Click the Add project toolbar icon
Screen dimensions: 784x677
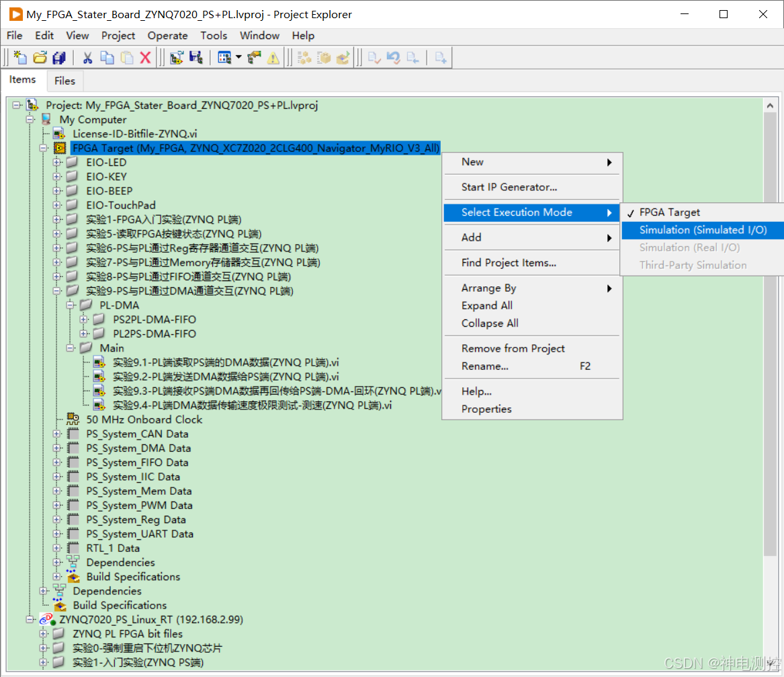point(177,58)
